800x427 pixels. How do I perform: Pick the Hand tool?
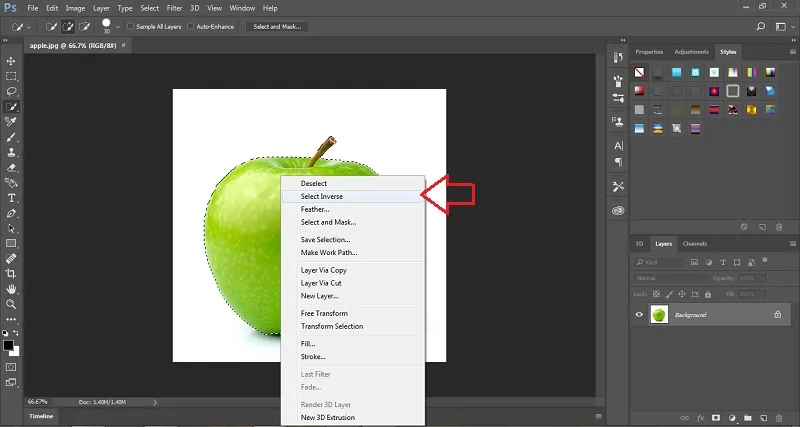(11, 289)
